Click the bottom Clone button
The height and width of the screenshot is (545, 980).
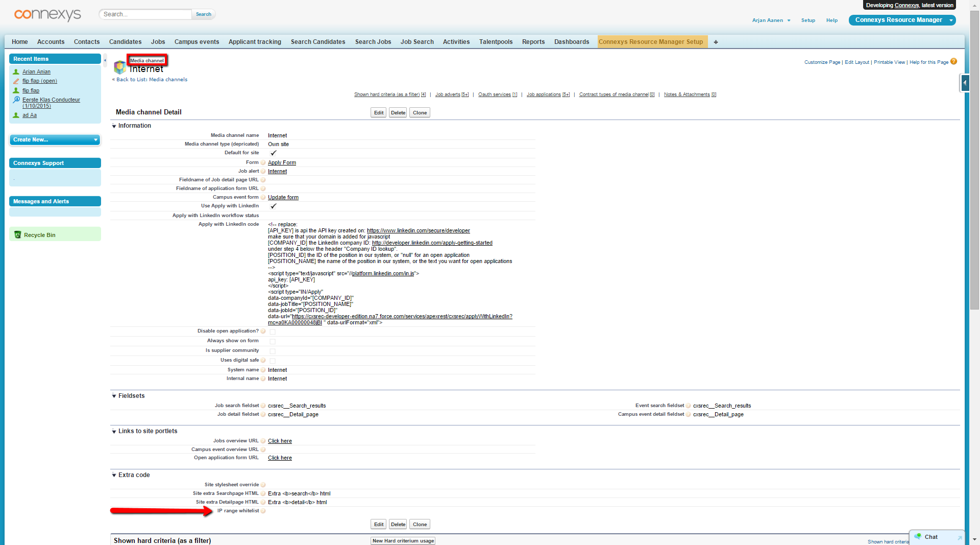tap(420, 525)
